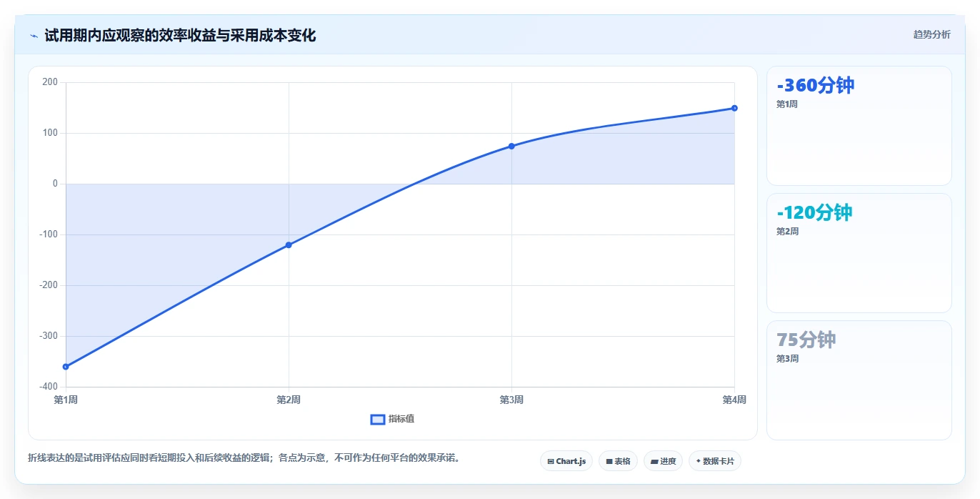
Task: Click the 第2周 data point on the line
Action: (x=289, y=245)
